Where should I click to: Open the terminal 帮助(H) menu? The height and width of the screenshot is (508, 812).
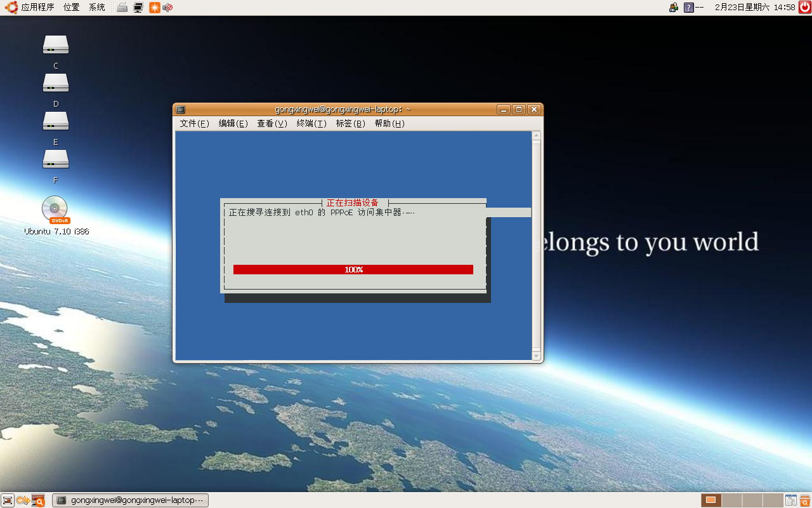click(390, 124)
